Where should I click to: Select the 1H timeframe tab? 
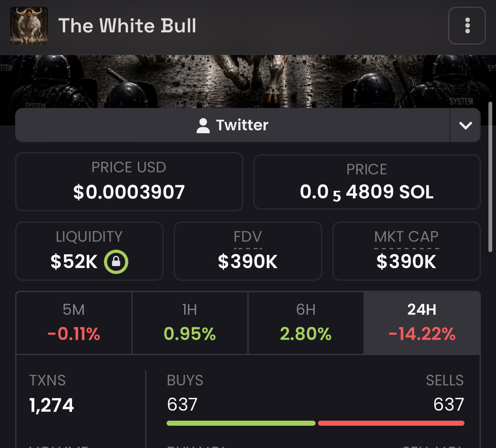[x=190, y=323]
